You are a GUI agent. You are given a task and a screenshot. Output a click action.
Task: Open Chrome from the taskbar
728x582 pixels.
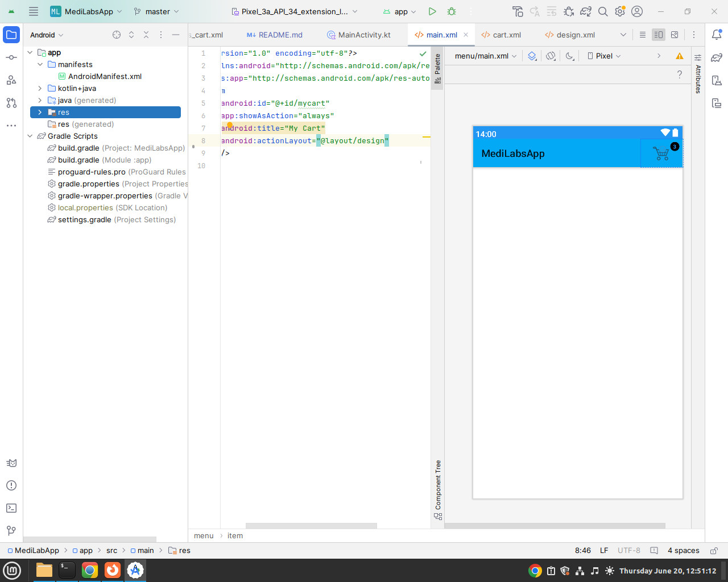pos(90,570)
